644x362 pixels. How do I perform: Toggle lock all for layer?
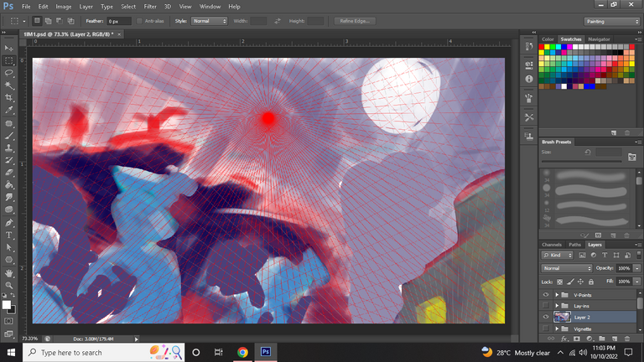click(x=591, y=282)
